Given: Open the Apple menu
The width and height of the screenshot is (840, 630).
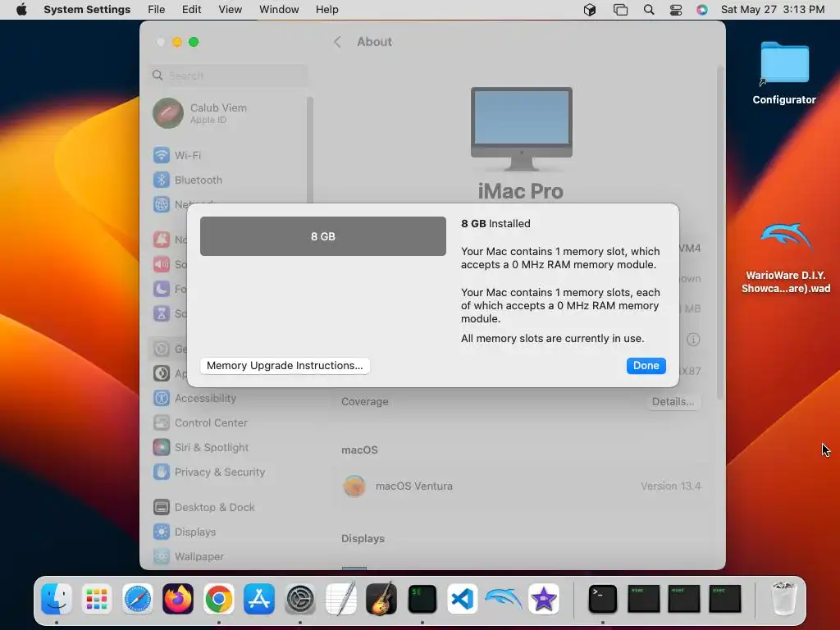Looking at the screenshot, I should [21, 10].
